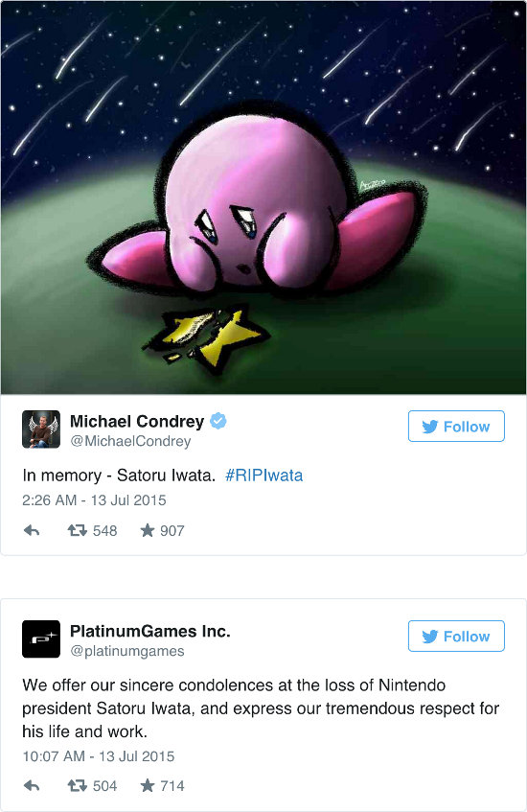Visit the @MichaelCondrey handle link

[x=130, y=441]
